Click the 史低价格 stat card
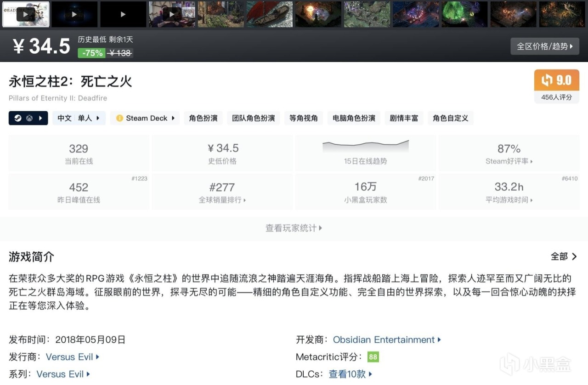Screen dimensions: 588x385 [222, 153]
